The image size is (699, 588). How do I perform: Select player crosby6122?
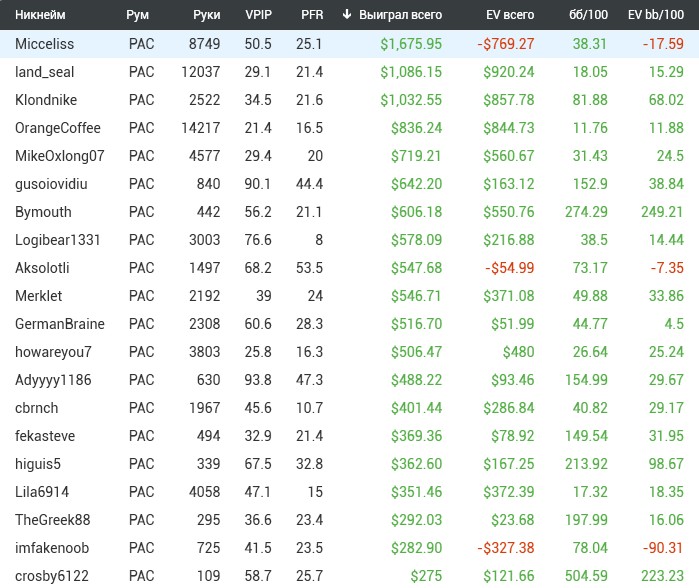click(52, 576)
